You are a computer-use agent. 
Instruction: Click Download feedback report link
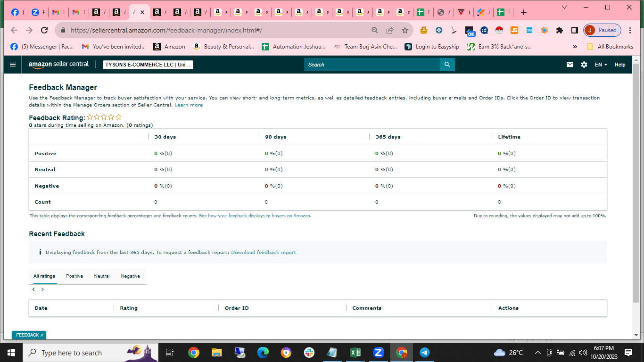(x=264, y=253)
